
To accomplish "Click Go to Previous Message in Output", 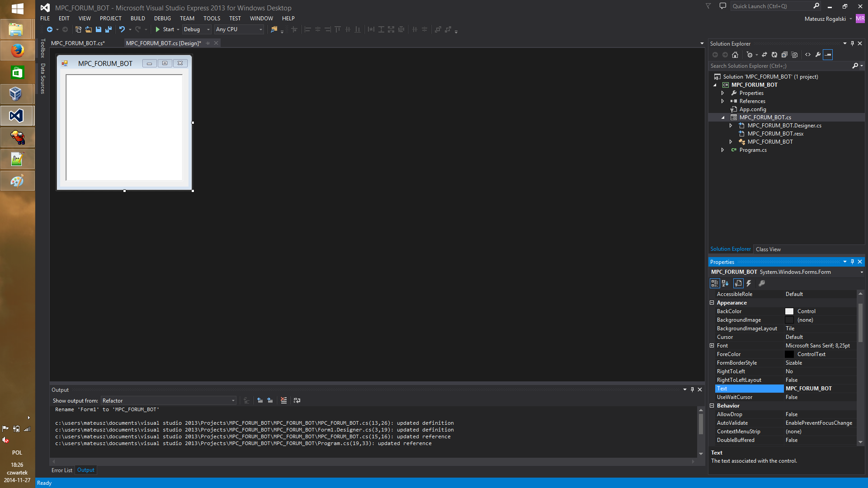I will coord(260,400).
